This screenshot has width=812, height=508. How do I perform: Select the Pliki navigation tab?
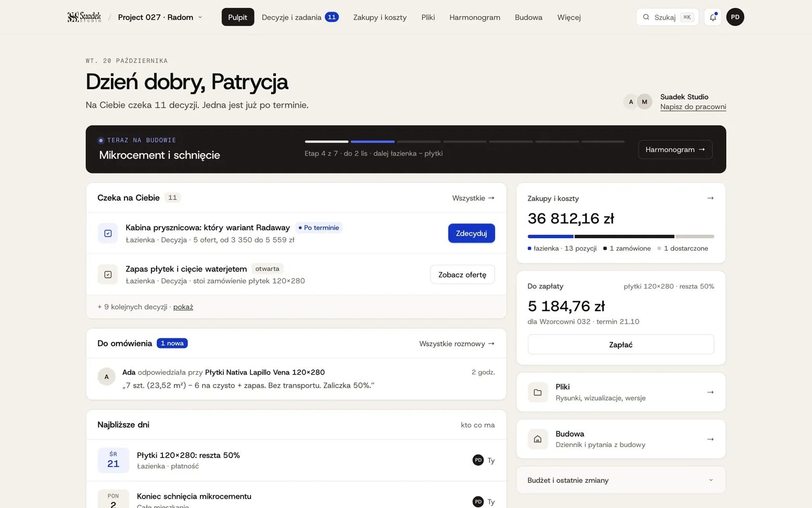click(428, 17)
